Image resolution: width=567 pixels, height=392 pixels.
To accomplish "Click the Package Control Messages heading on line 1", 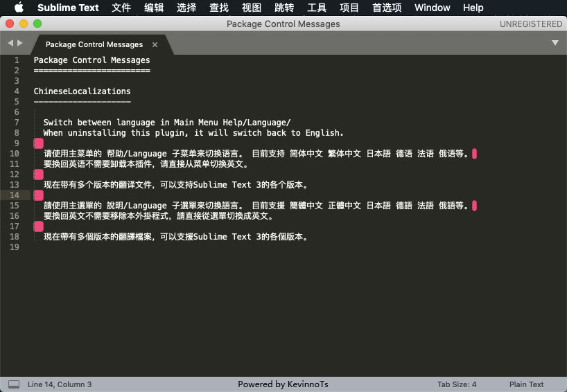I will pyautogui.click(x=92, y=60).
